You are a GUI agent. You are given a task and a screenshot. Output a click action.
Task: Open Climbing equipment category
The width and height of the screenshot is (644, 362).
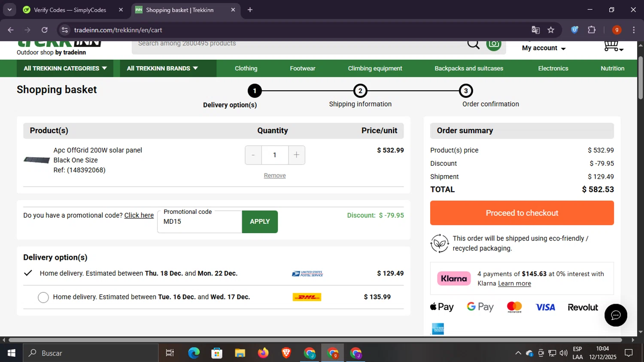point(375,68)
